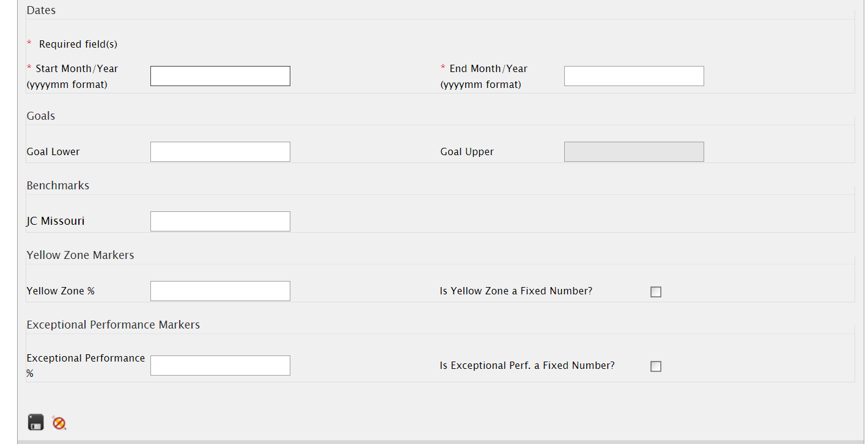The width and height of the screenshot is (868, 444).
Task: Enable the 'Is Exceptional Perf. a Fixed Number?' checkbox
Action: (656, 366)
